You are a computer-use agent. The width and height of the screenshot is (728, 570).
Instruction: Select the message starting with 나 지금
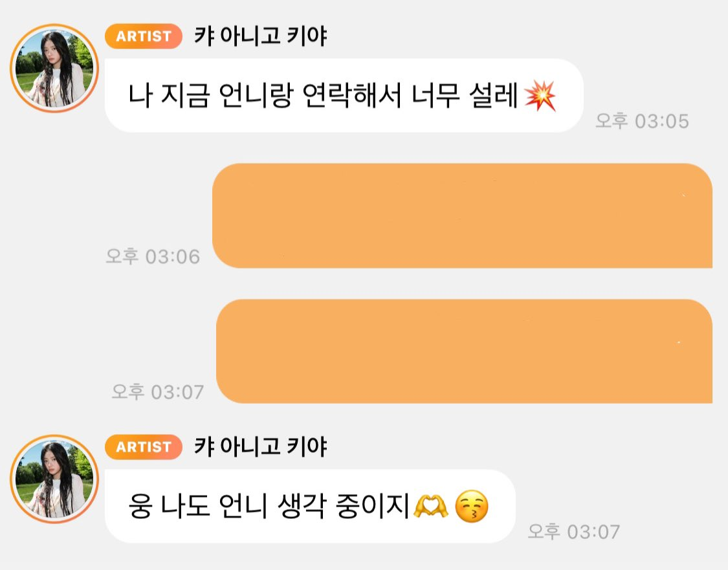coord(344,96)
